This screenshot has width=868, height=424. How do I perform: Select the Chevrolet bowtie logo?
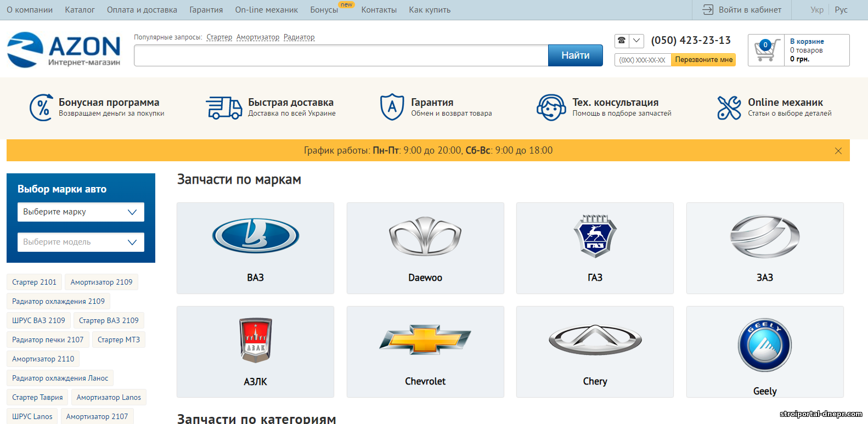(x=425, y=339)
